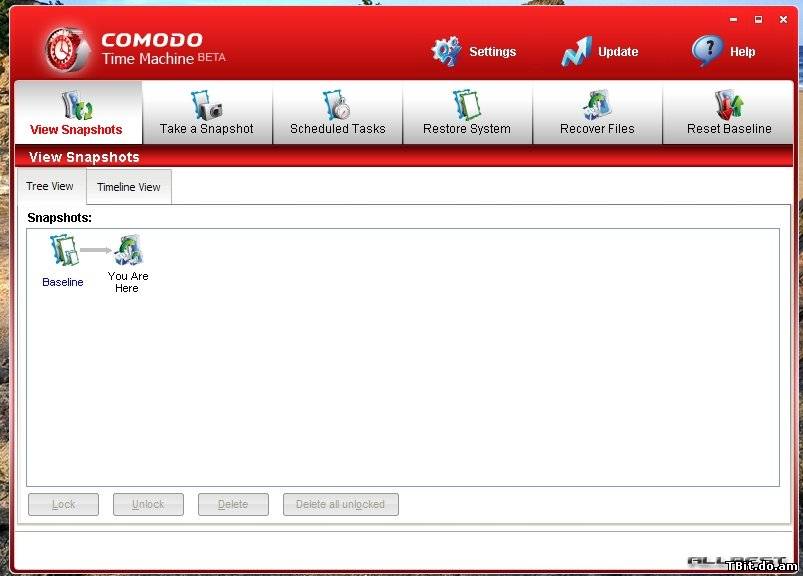
Task: Minimize the Comodo Time Machine window
Action: tap(734, 19)
